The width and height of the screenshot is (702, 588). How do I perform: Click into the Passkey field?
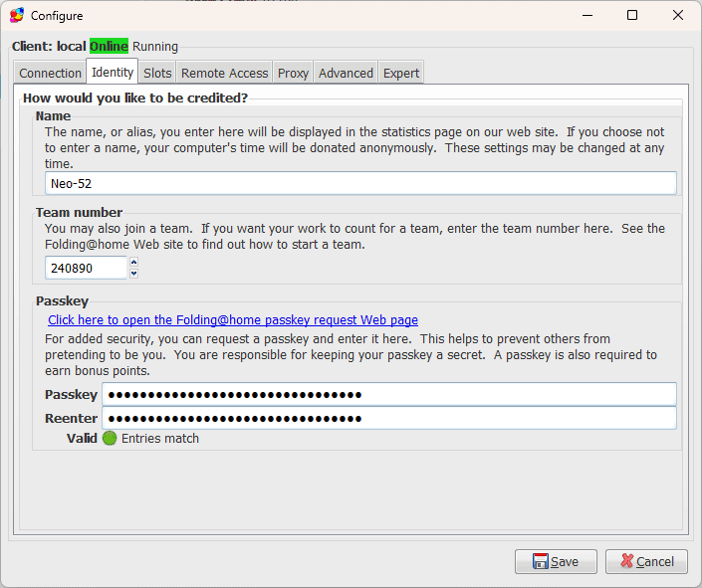pos(389,394)
